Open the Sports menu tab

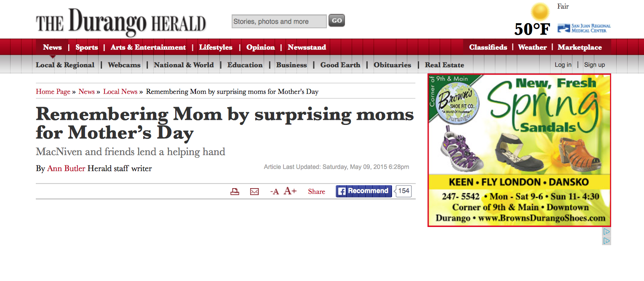[x=86, y=47]
